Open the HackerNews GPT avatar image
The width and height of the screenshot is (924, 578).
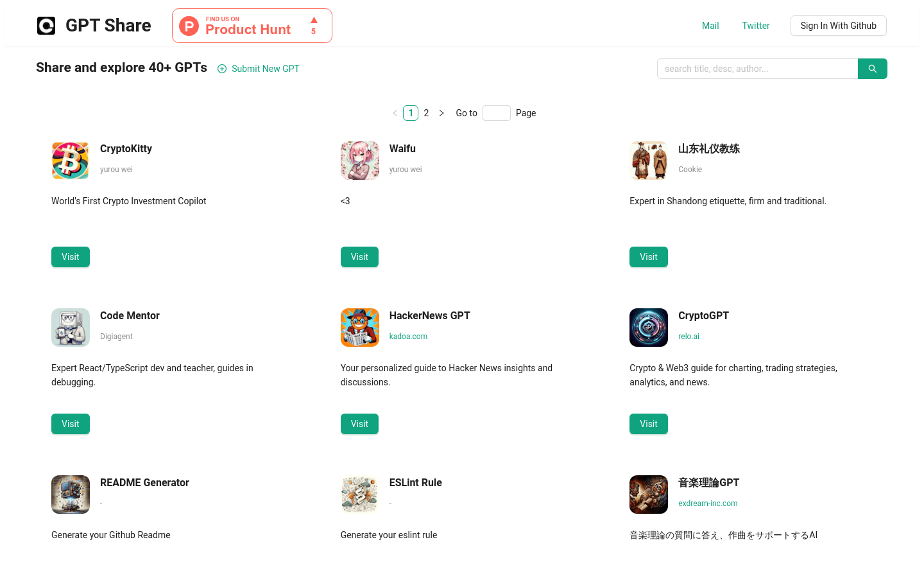pos(360,328)
